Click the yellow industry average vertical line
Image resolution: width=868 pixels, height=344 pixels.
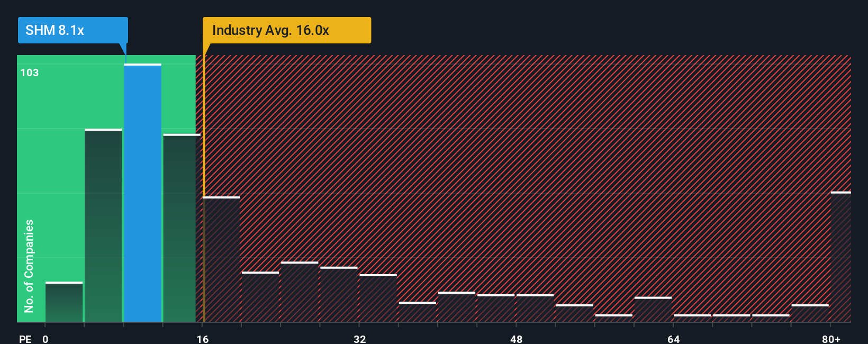click(204, 188)
